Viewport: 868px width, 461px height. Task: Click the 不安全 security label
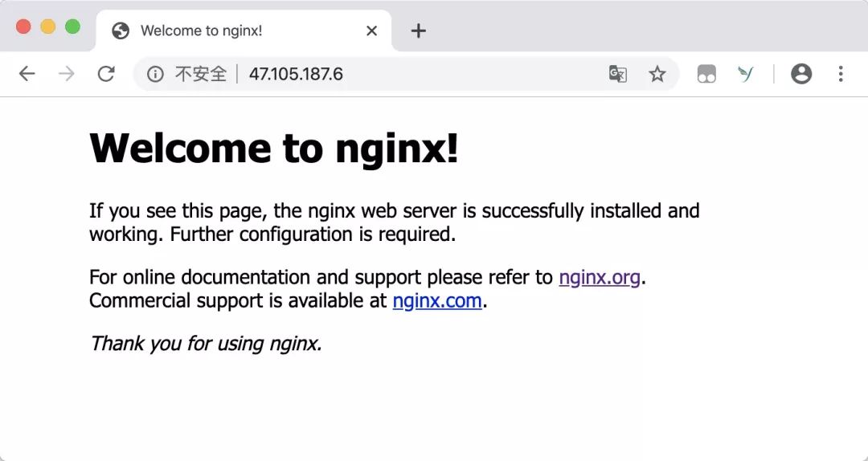[201, 74]
